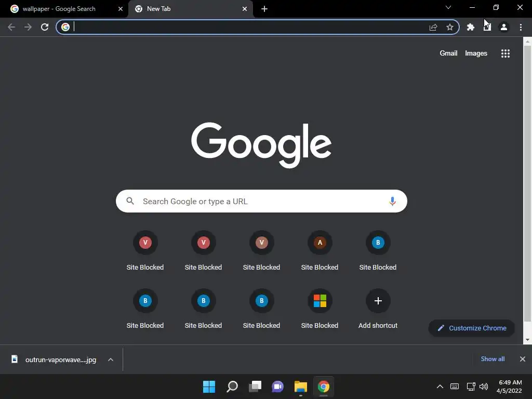Click the extension icon beside the puzzle piece

pyautogui.click(x=487, y=27)
